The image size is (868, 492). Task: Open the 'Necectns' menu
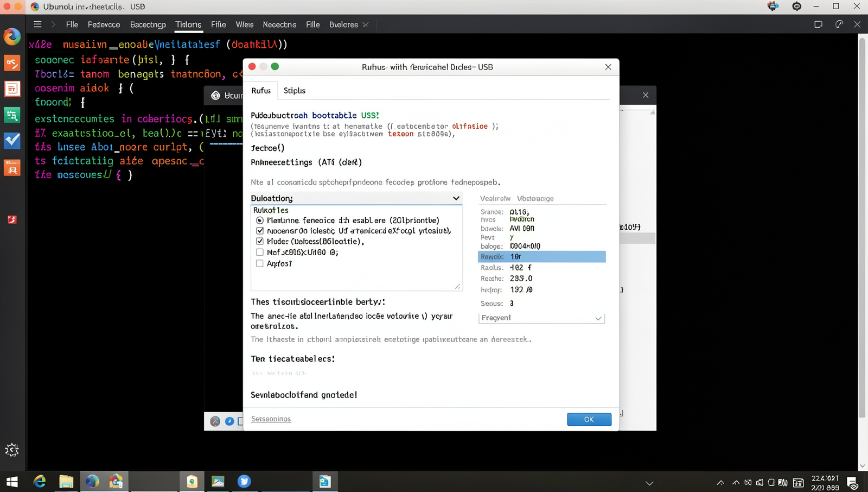pyautogui.click(x=279, y=24)
